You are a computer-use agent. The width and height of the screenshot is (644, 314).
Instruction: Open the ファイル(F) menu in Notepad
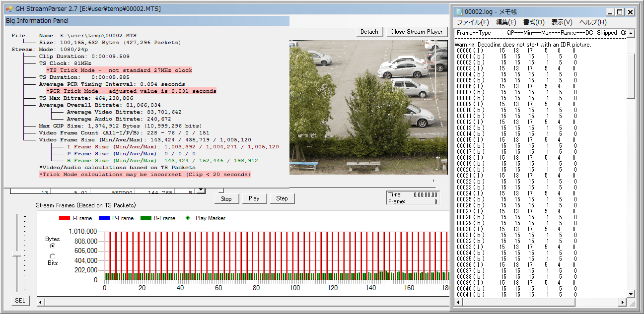point(472,22)
